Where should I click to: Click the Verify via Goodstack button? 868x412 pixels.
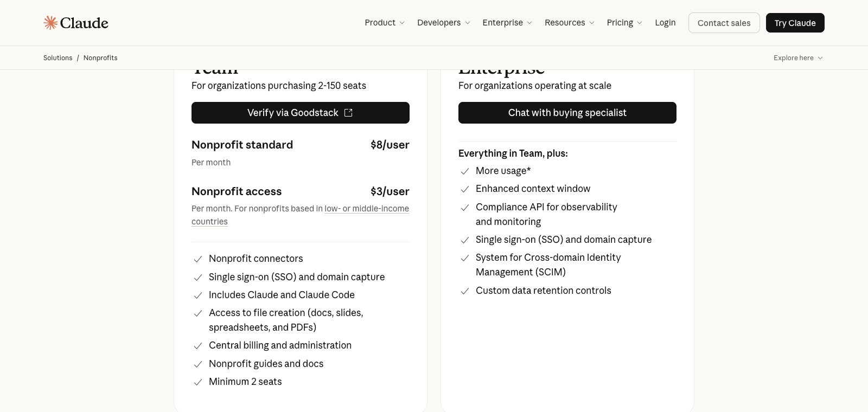301,113
